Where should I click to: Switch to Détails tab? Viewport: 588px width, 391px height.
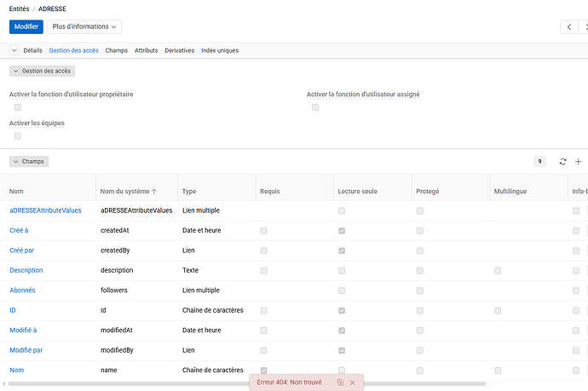pyautogui.click(x=32, y=50)
